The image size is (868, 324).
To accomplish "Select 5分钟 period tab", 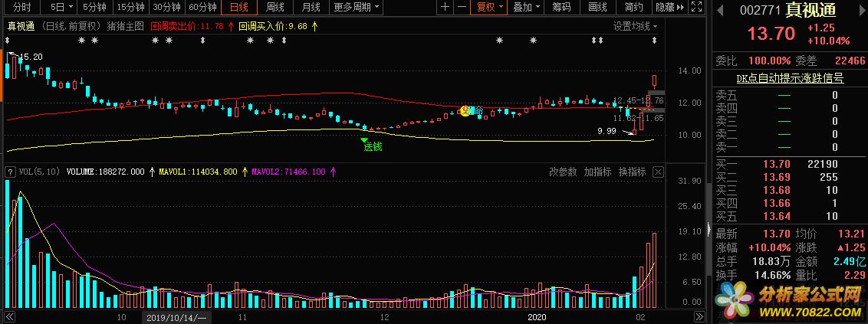I will coord(94,7).
